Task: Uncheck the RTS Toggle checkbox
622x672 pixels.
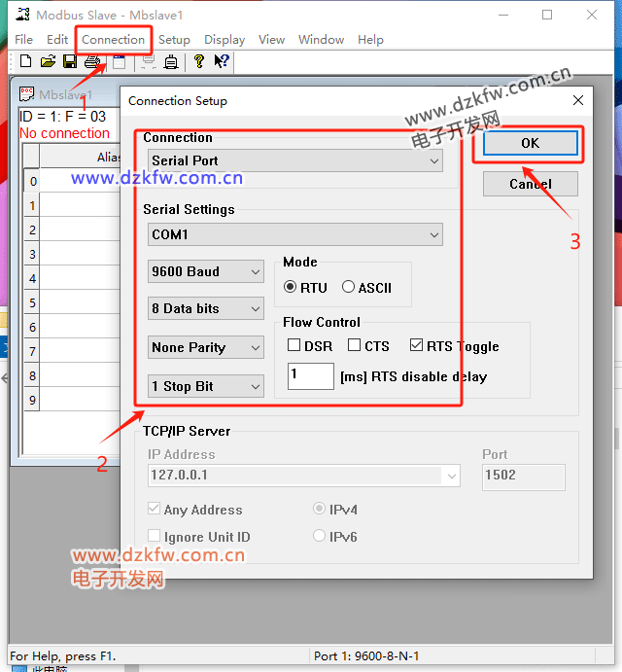Action: 417,345
